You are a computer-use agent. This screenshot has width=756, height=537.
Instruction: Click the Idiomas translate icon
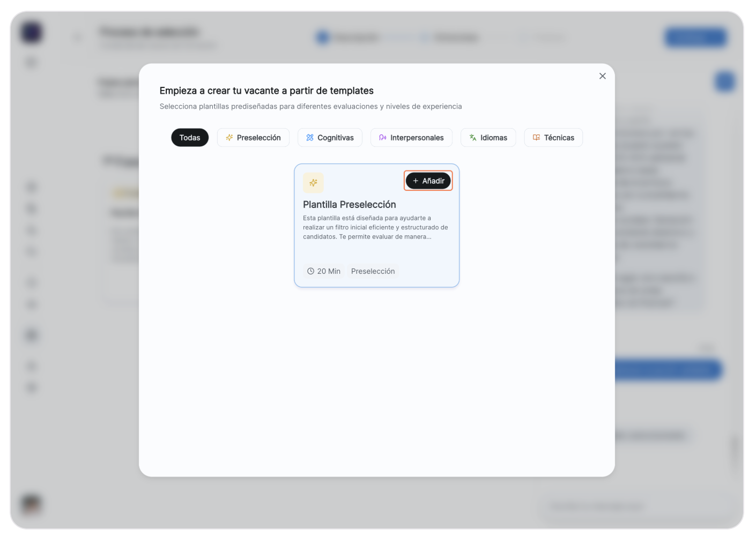pos(473,138)
